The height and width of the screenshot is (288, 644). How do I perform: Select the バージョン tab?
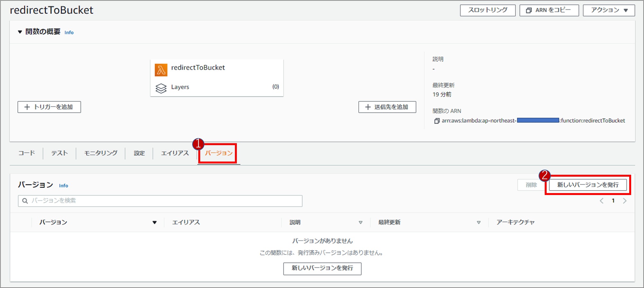click(219, 153)
